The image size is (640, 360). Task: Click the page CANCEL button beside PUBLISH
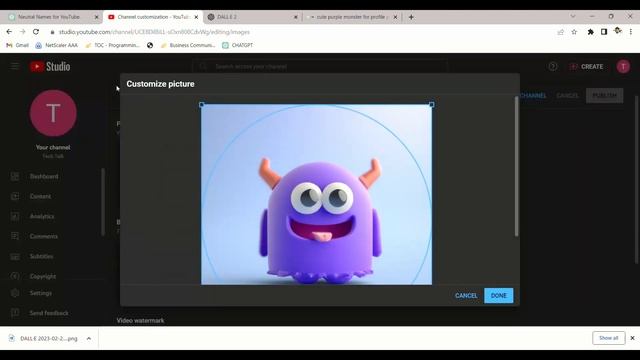click(x=567, y=96)
